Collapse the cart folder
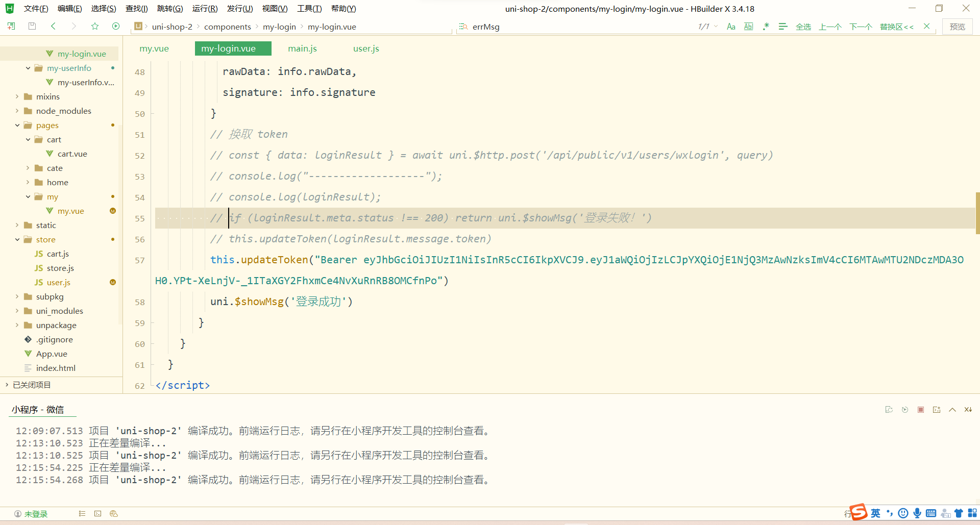Screen dimensions: 980x525 coord(28,139)
